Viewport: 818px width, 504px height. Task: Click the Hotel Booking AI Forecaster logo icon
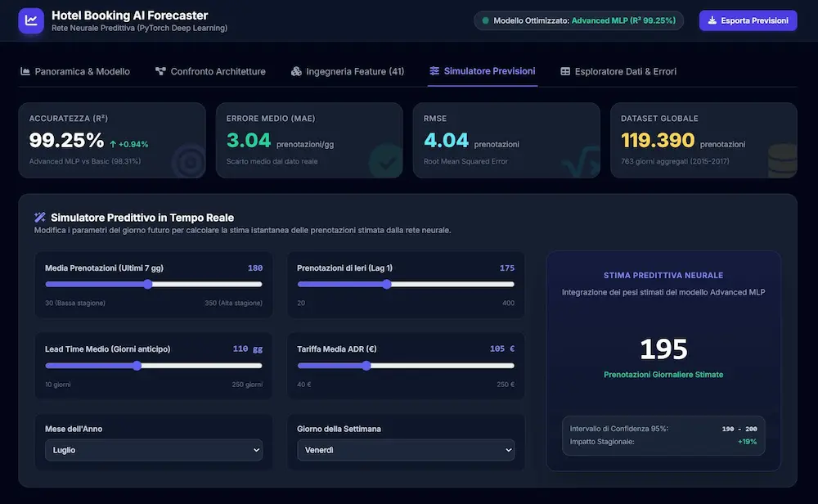pyautogui.click(x=31, y=21)
